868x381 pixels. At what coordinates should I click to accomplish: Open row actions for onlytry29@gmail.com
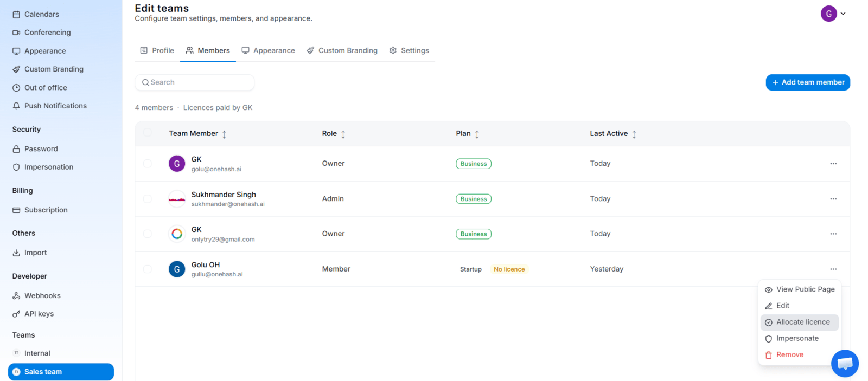pyautogui.click(x=833, y=234)
